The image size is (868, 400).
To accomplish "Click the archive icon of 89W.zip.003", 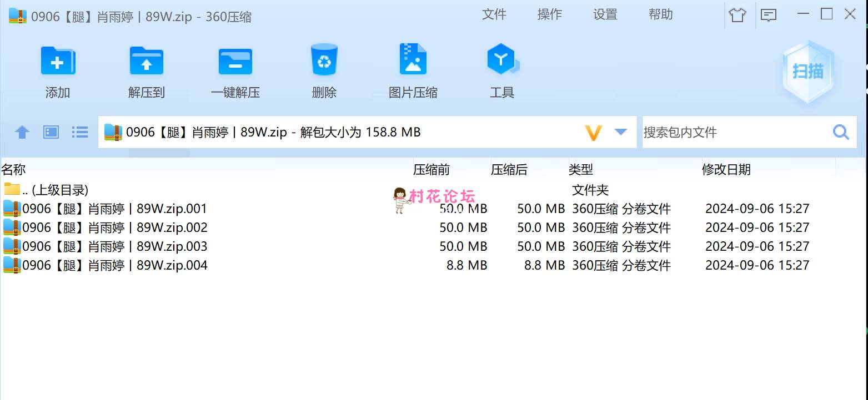I will pos(12,246).
